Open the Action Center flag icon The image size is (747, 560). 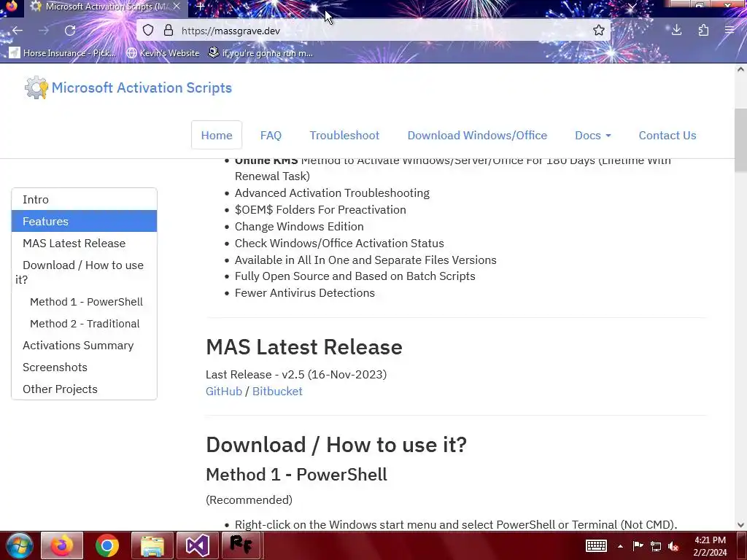638,545
